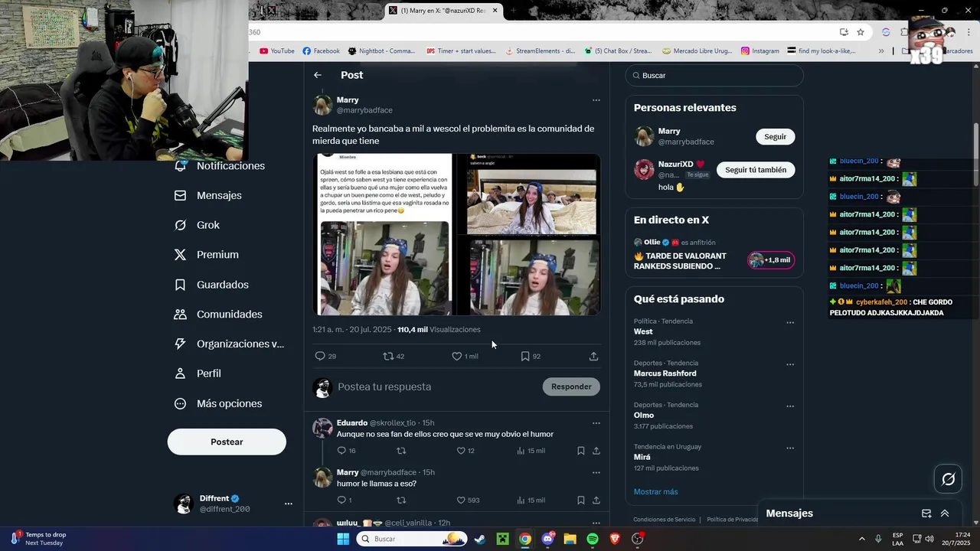Open Mensajes in the sidebar
Viewport: 980px width, 551px height.
(209, 195)
